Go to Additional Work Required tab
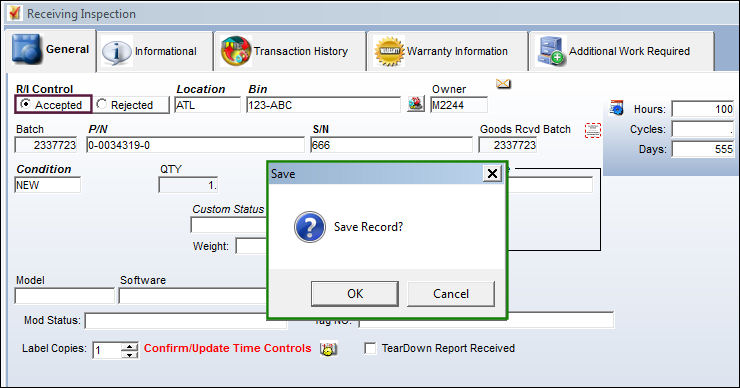Screen dimensions: 740x388 pos(622,51)
